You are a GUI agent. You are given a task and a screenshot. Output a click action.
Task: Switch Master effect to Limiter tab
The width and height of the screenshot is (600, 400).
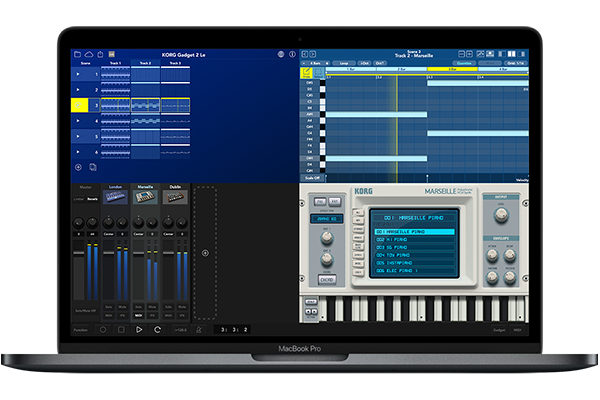(x=79, y=199)
